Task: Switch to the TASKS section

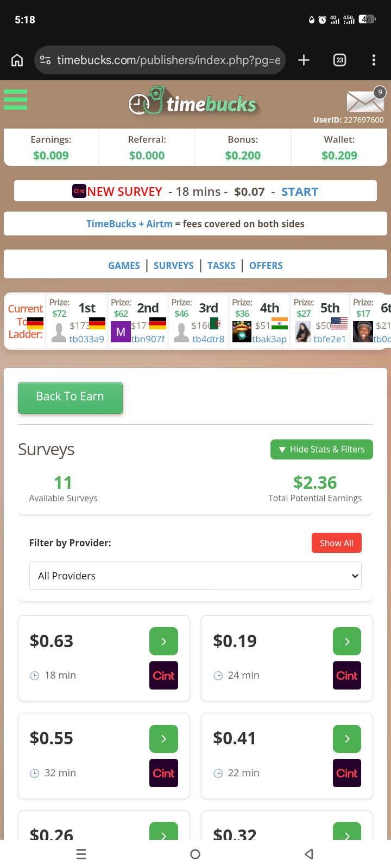Action: pyautogui.click(x=222, y=266)
